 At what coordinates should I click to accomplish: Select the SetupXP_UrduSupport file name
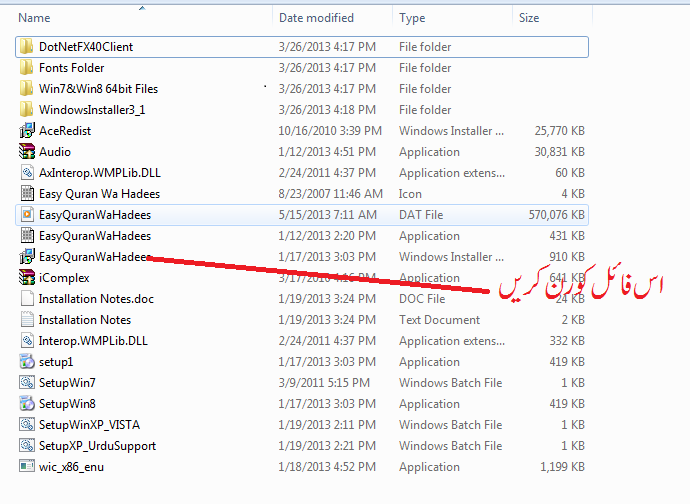tap(97, 446)
